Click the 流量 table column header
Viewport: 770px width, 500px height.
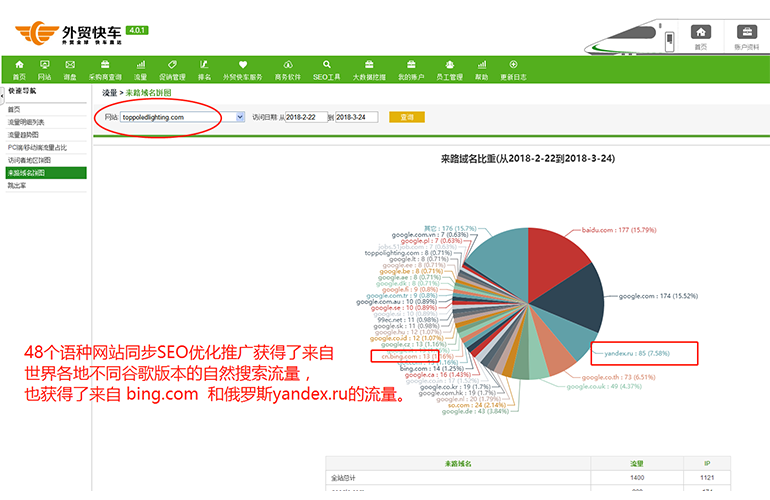[x=637, y=463]
